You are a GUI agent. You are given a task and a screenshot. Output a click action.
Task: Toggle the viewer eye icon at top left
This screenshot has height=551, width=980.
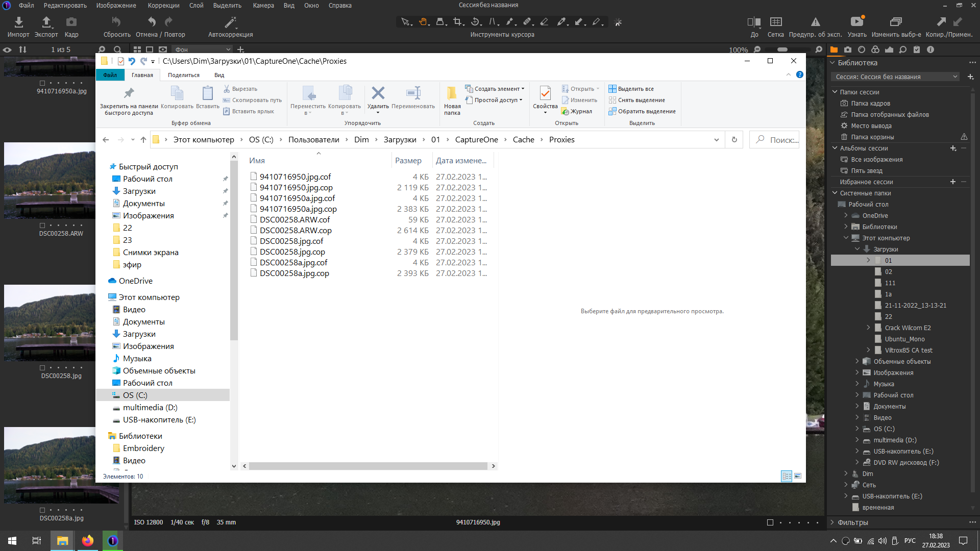7,49
